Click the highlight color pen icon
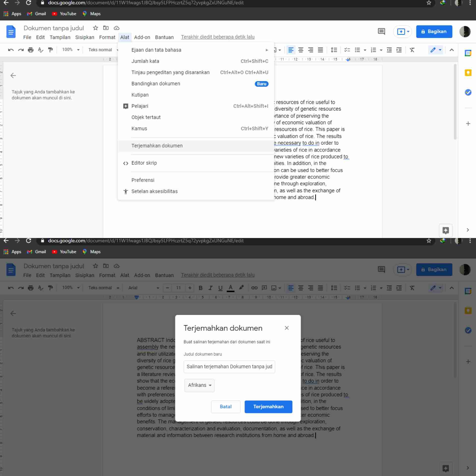This screenshot has height=476, width=476. [241, 288]
